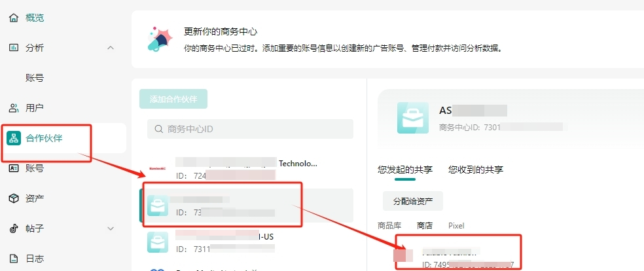
Task: Click the 日志 log icon
Action: pyautogui.click(x=14, y=259)
